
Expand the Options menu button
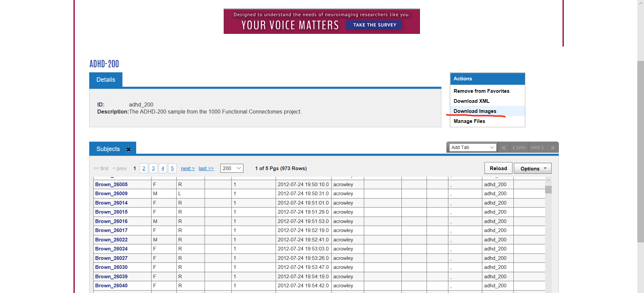(533, 168)
